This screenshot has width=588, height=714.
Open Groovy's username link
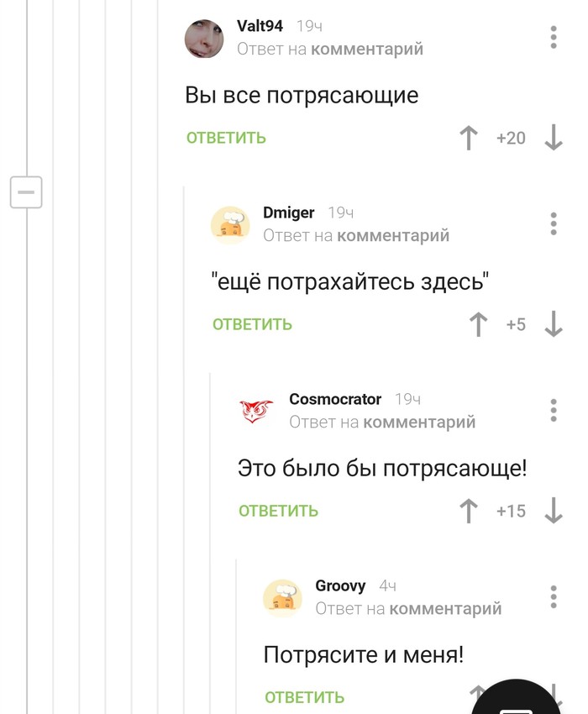point(340,585)
